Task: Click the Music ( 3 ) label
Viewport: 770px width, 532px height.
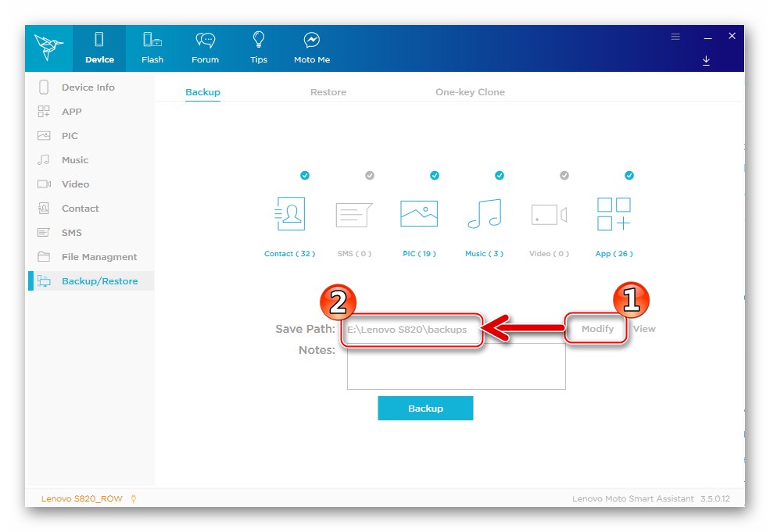Action: tap(484, 254)
